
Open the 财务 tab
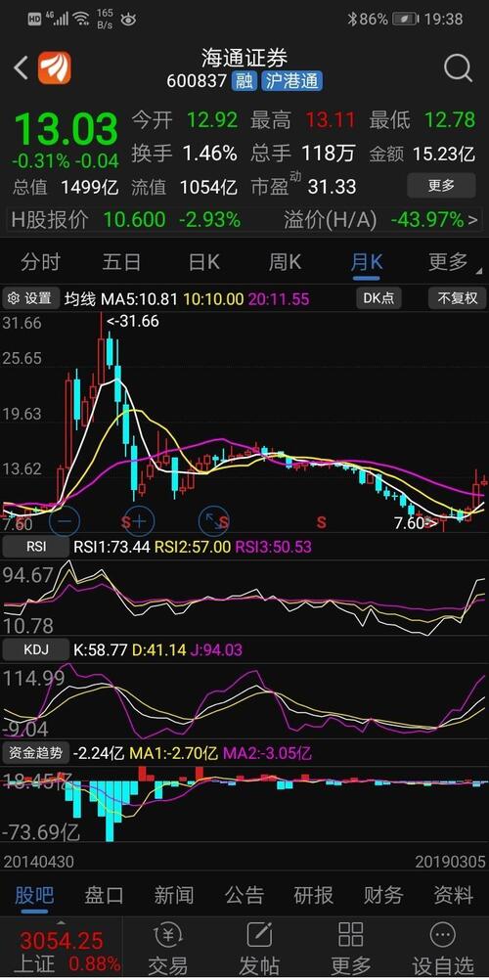pyautogui.click(x=384, y=896)
